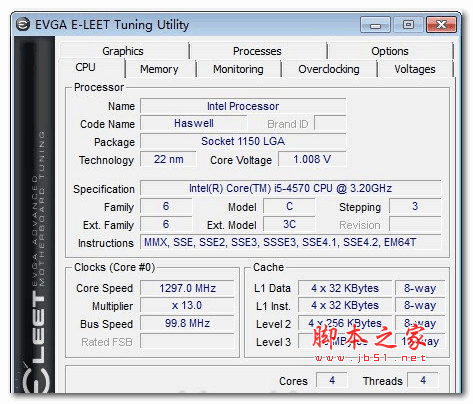Switch to the Processes tab
473x404 pixels.
(x=257, y=51)
